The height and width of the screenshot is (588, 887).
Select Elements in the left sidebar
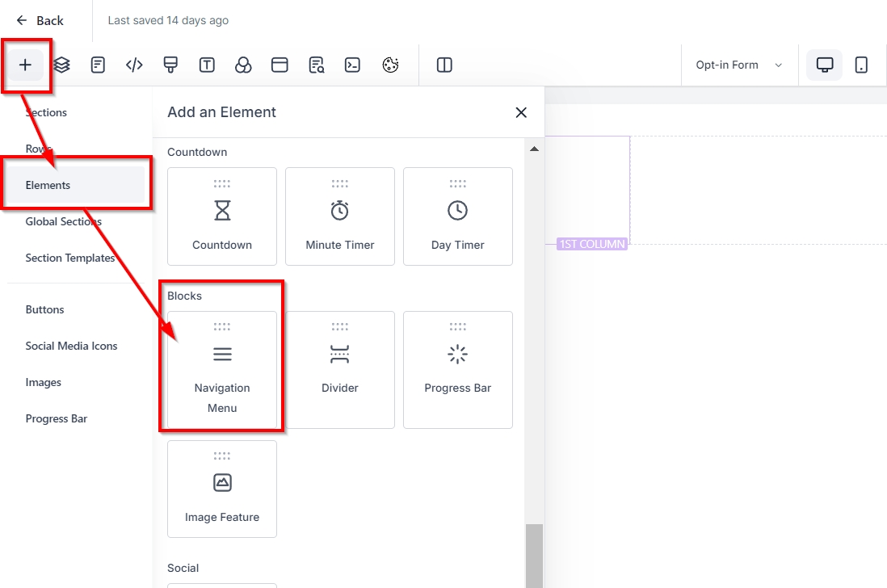[x=48, y=185]
